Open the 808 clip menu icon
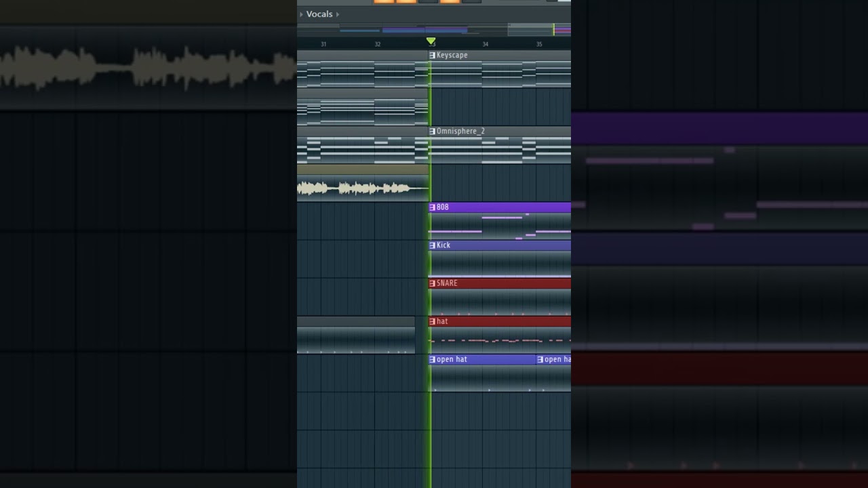The height and width of the screenshot is (488, 868). 433,207
